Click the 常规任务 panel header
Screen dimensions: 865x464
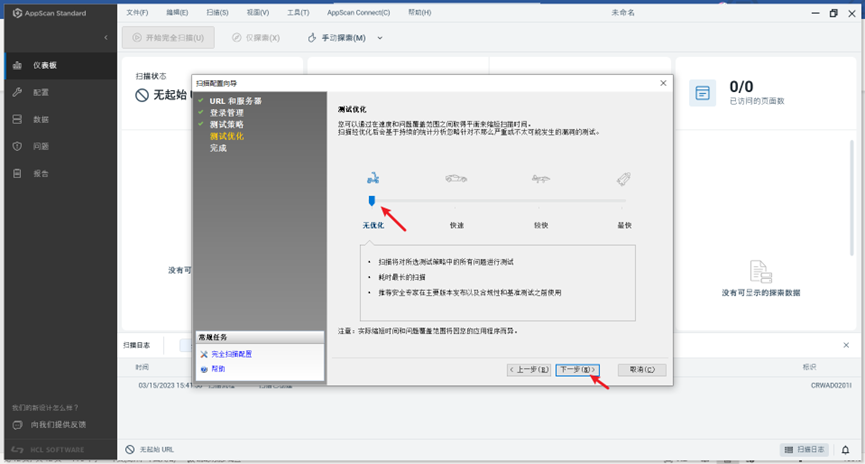[x=260, y=337]
